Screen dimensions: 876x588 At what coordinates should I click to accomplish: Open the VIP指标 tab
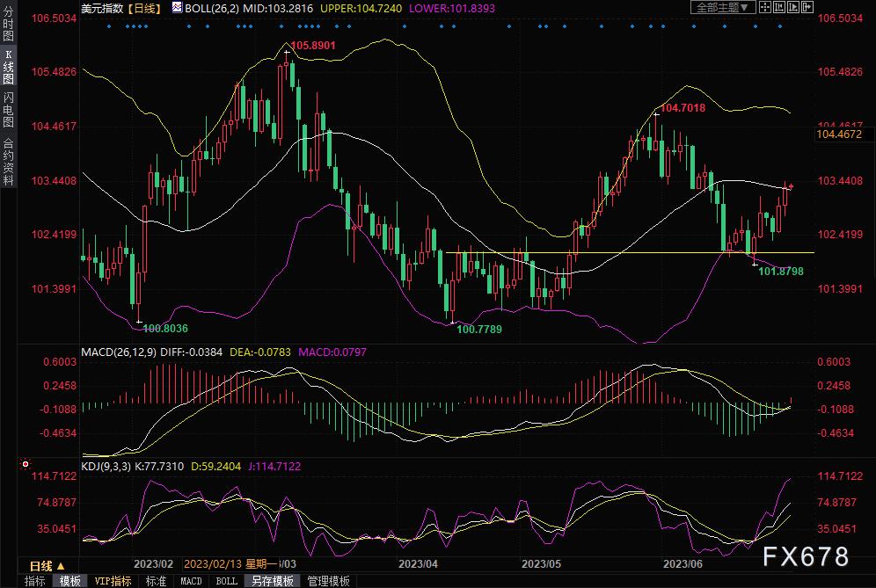tap(113, 581)
